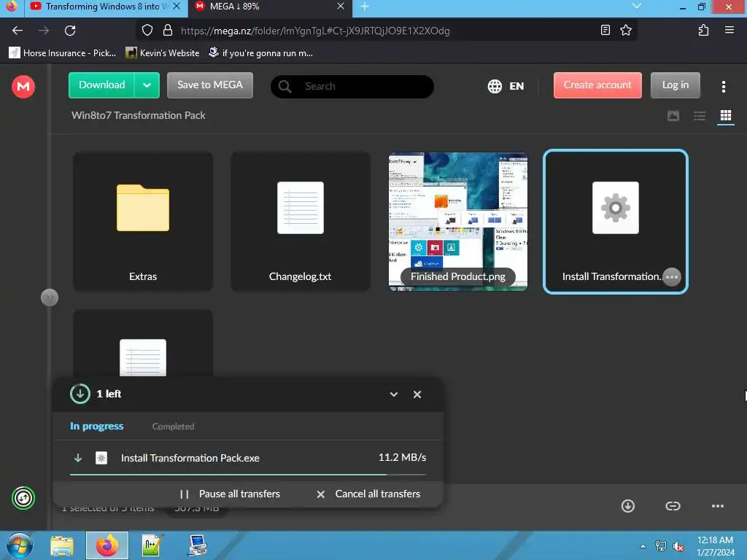The width and height of the screenshot is (747, 560).
Task: Open the Firefox hamburger menu
Action: [x=729, y=30]
